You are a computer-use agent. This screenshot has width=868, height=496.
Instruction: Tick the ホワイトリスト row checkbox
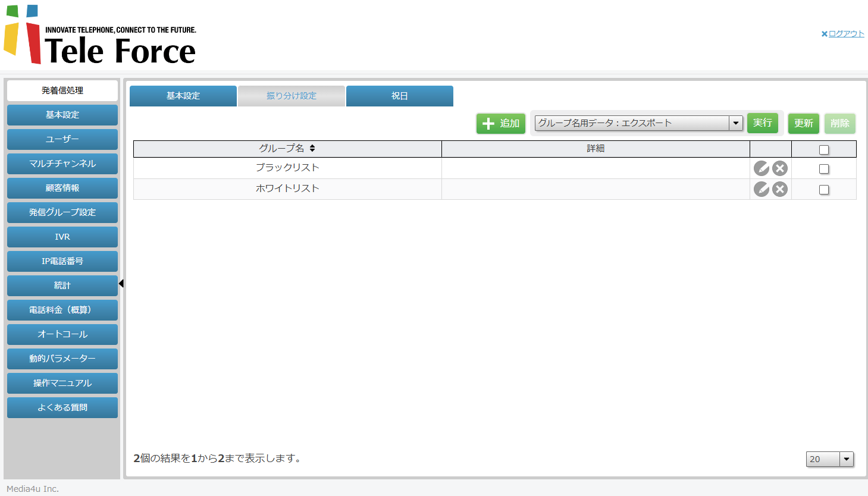coord(824,189)
